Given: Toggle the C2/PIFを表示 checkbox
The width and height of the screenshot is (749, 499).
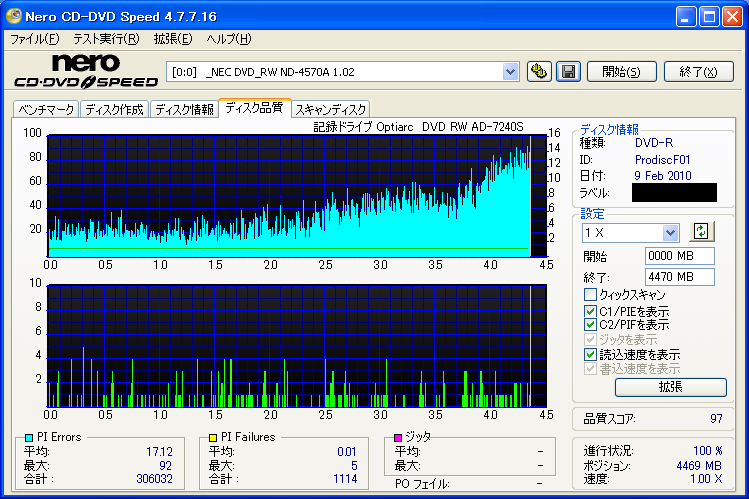Looking at the screenshot, I should pos(590,325).
